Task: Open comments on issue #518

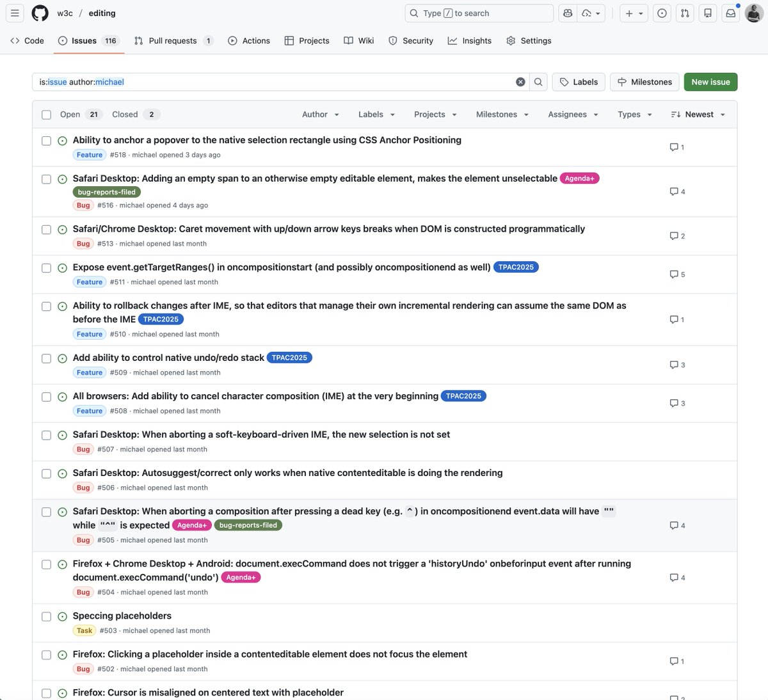Action: 677,147
